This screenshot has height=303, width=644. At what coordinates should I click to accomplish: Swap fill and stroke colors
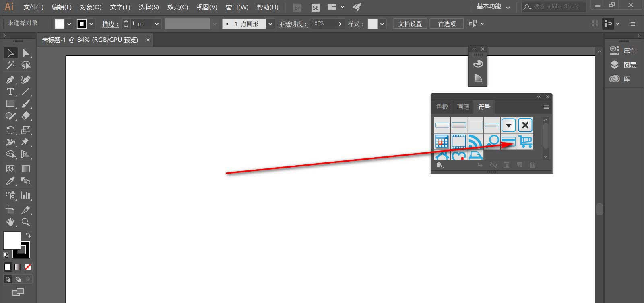click(28, 235)
